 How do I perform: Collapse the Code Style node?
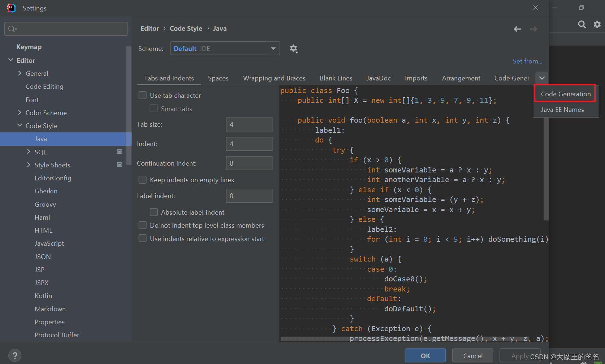point(20,126)
